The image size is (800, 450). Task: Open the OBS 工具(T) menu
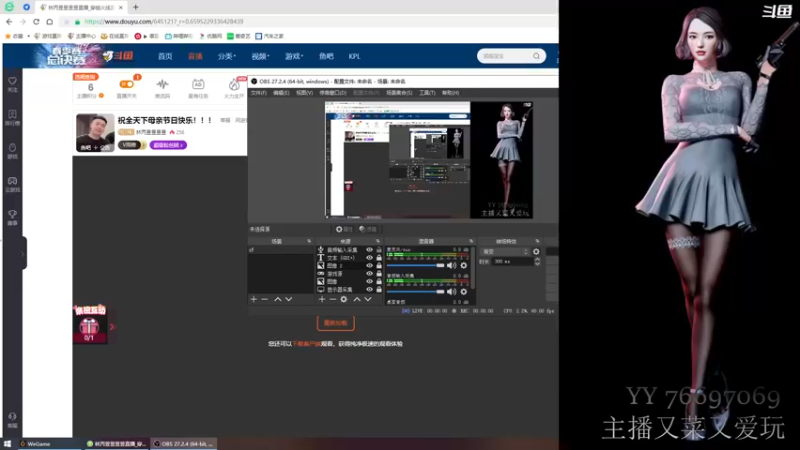427,93
